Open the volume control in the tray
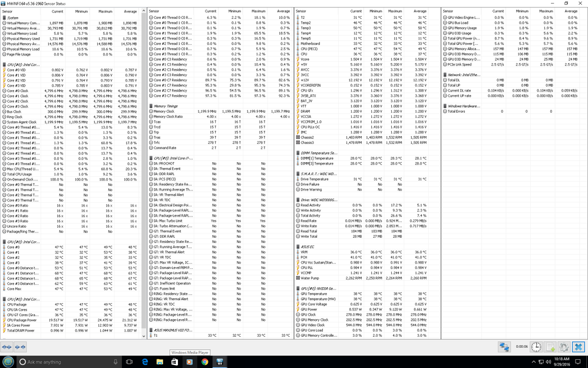The image size is (588, 368). tap(549, 362)
